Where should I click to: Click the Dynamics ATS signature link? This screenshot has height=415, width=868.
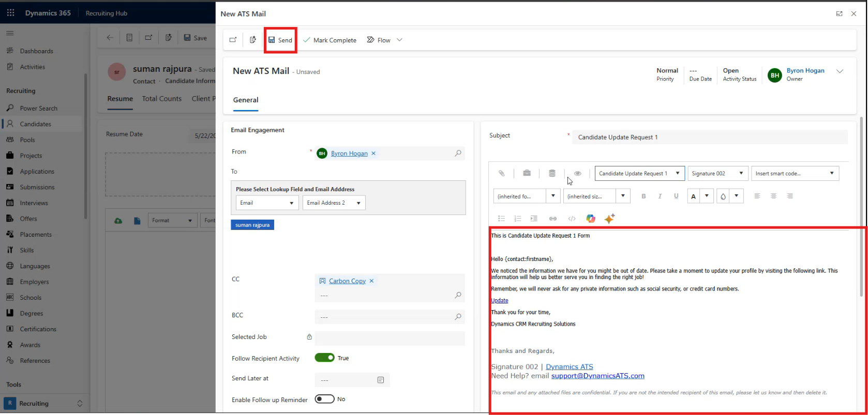[570, 367]
